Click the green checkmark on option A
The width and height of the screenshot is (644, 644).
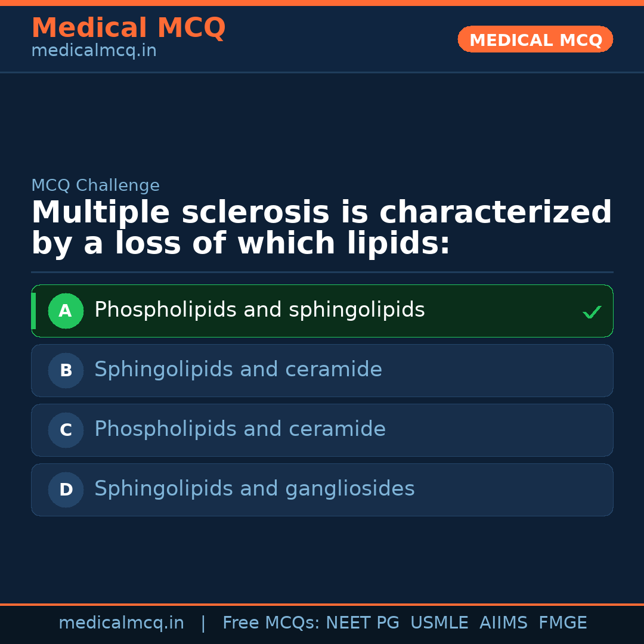point(592,312)
